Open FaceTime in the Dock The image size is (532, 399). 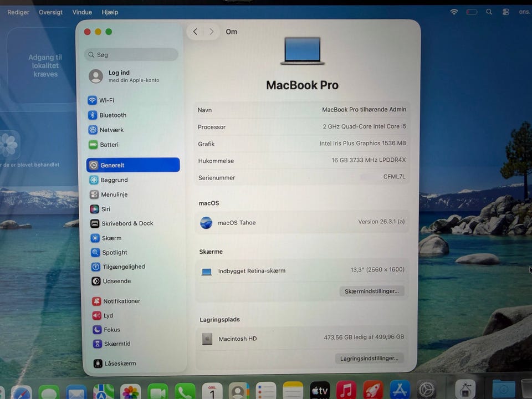[x=158, y=392]
